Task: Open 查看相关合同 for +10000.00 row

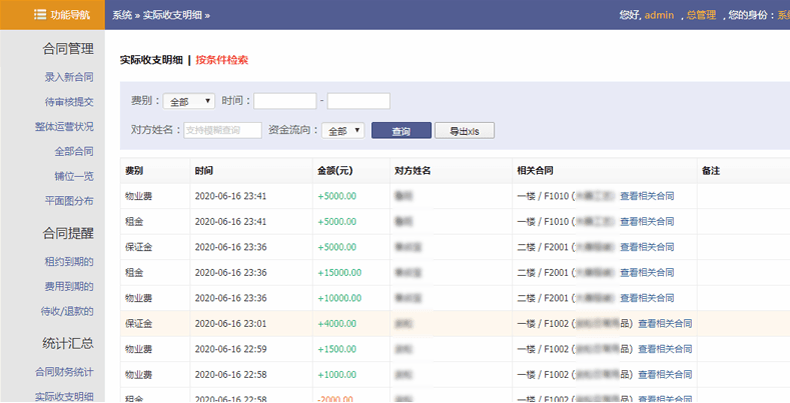Action: tap(647, 298)
